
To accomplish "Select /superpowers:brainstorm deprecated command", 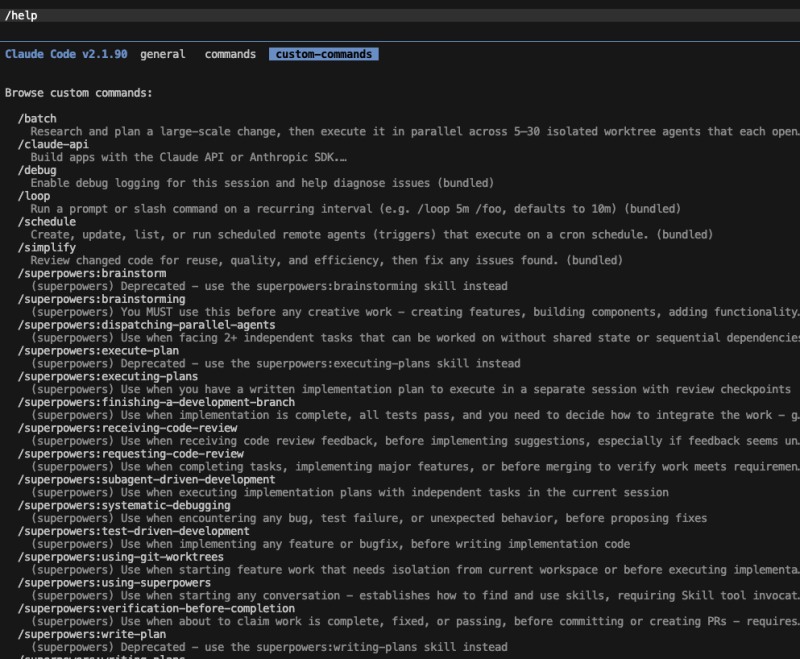I will (94, 273).
